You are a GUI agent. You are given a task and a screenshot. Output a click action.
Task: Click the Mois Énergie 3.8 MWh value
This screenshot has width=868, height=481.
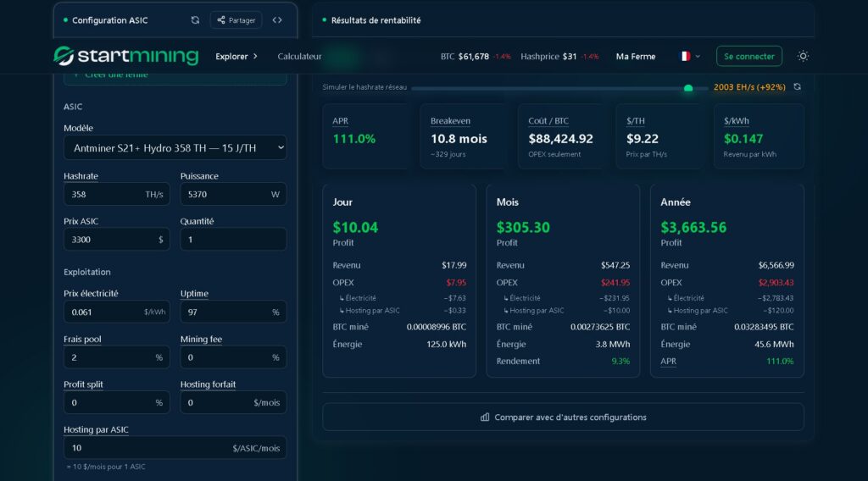click(x=612, y=344)
